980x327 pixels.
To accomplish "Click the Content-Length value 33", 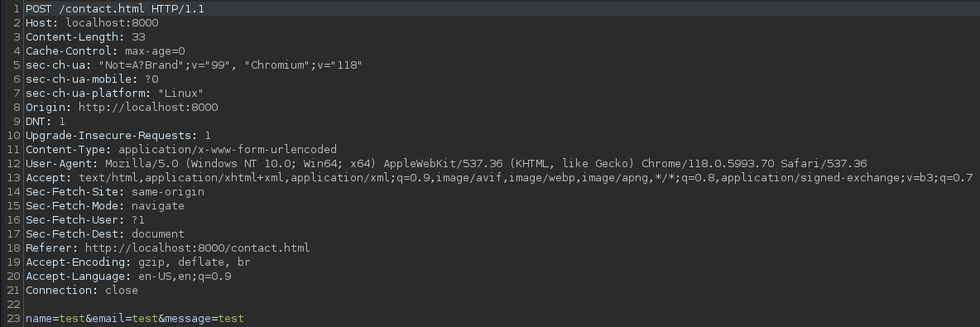I will (x=139, y=37).
